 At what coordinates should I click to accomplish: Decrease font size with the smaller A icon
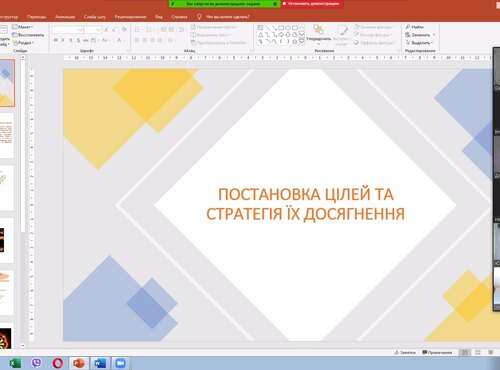click(114, 30)
